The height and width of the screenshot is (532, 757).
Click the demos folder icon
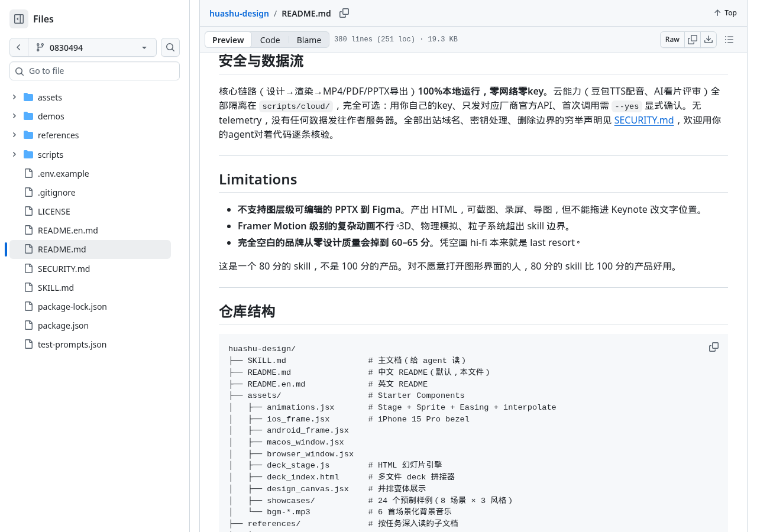[28, 116]
